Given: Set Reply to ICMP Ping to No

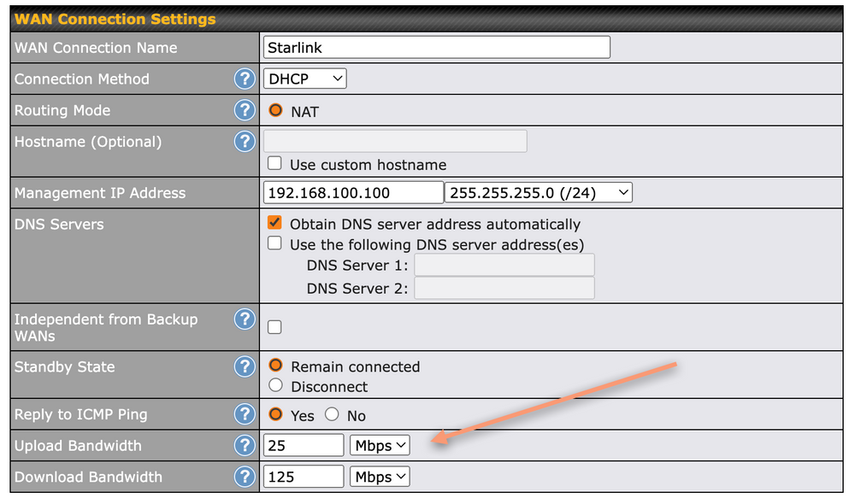Looking at the screenshot, I should (x=332, y=415).
